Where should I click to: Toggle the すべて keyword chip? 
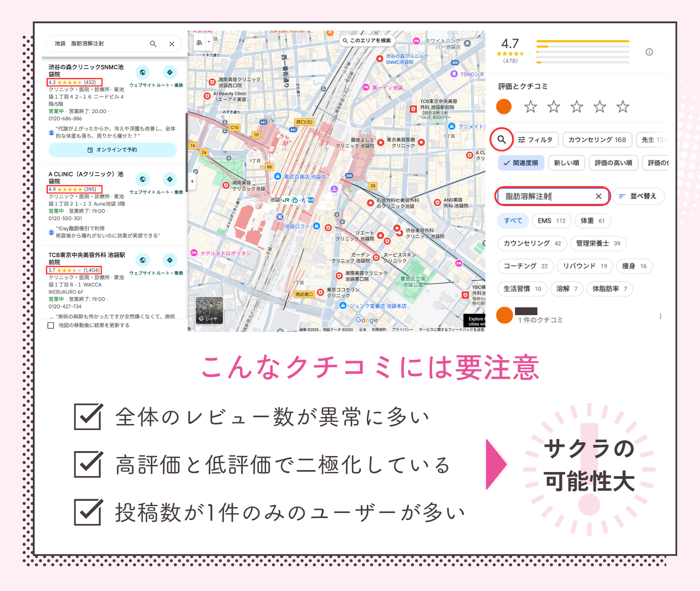click(x=513, y=221)
